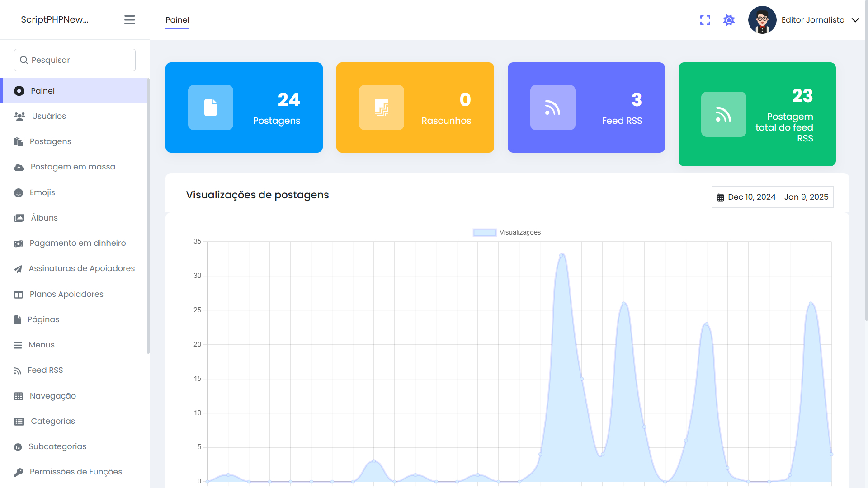Open Álbuns images icon
The height and width of the screenshot is (488, 868).
(x=19, y=218)
